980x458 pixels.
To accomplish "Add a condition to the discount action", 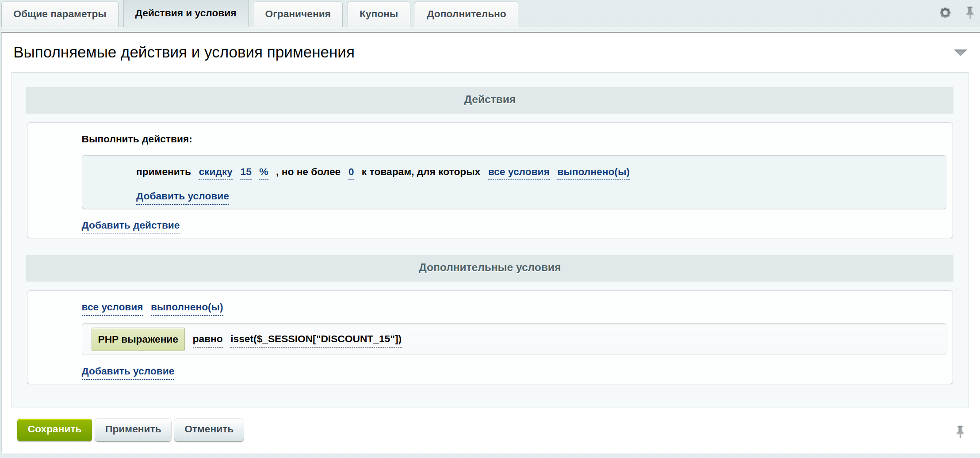I will point(182,196).
